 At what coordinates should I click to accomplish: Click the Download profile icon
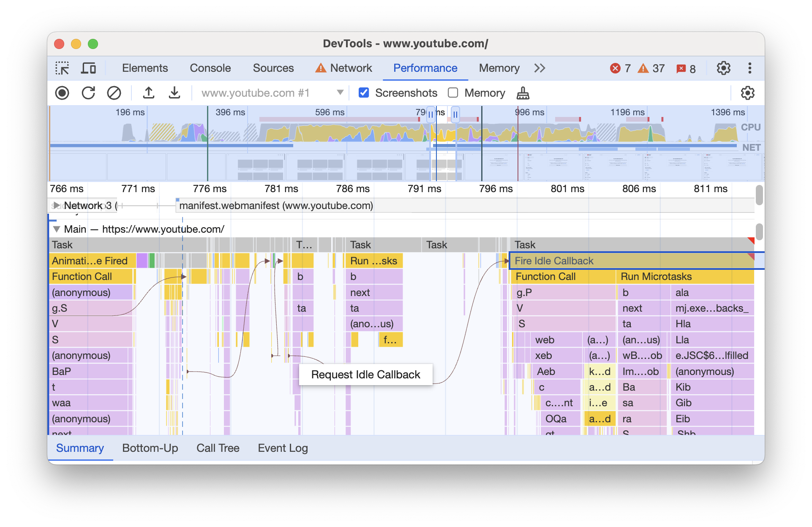(174, 92)
